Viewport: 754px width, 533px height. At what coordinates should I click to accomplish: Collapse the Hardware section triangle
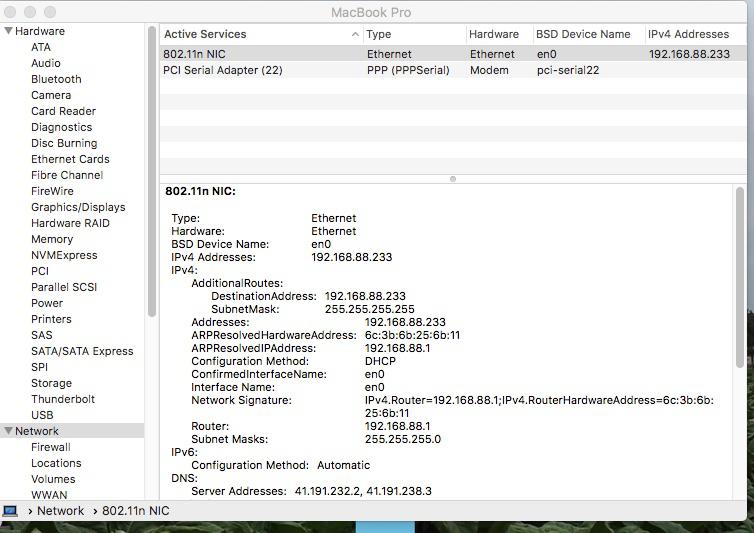click(8, 31)
